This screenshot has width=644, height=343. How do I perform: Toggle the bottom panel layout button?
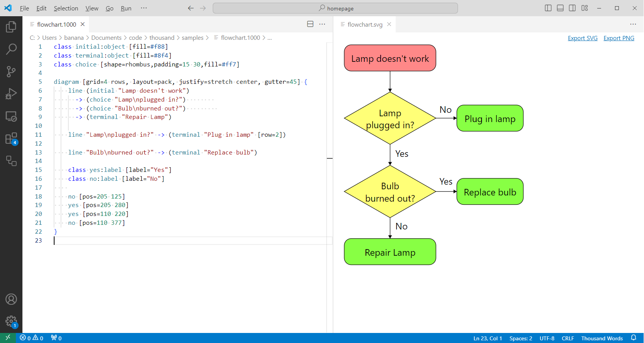tap(560, 8)
